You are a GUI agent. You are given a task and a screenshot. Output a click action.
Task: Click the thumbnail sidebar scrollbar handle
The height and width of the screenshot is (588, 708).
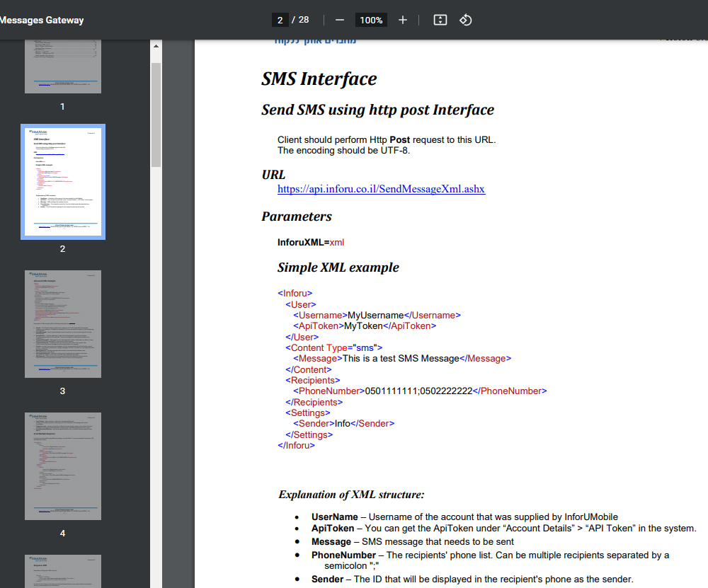click(x=156, y=113)
